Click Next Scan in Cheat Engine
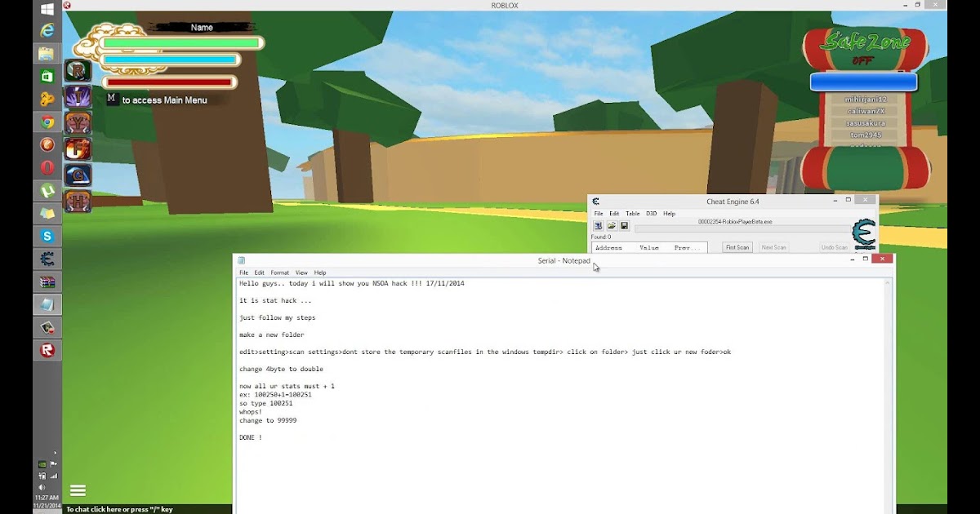Viewport: 980px width, 514px height. [773, 247]
